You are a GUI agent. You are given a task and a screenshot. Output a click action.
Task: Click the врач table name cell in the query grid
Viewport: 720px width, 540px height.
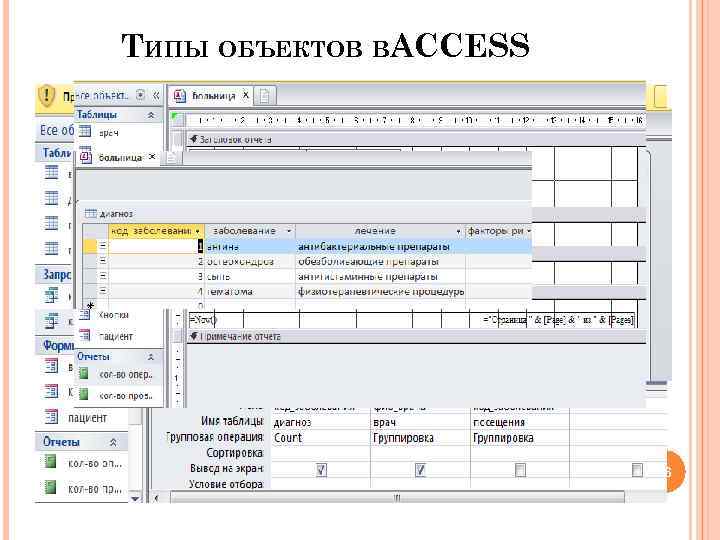pyautogui.click(x=420, y=422)
